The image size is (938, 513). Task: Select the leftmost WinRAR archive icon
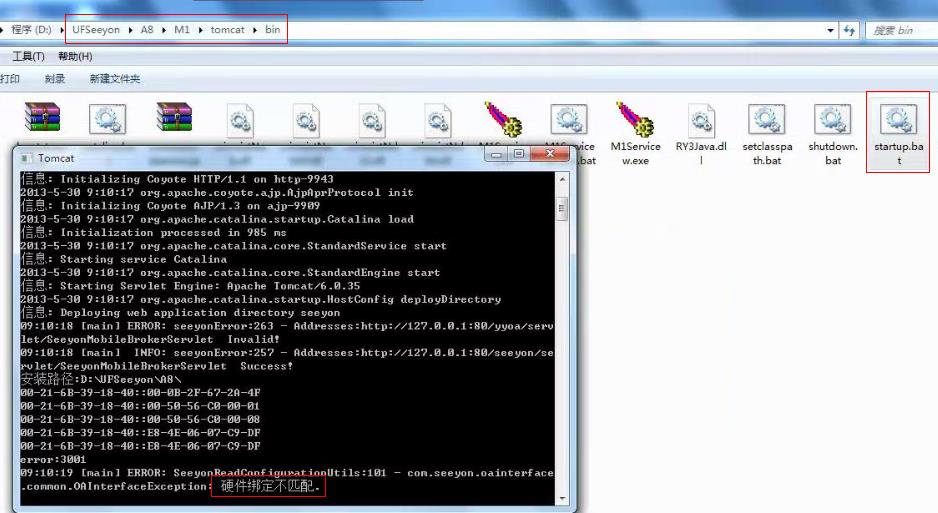tap(42, 119)
